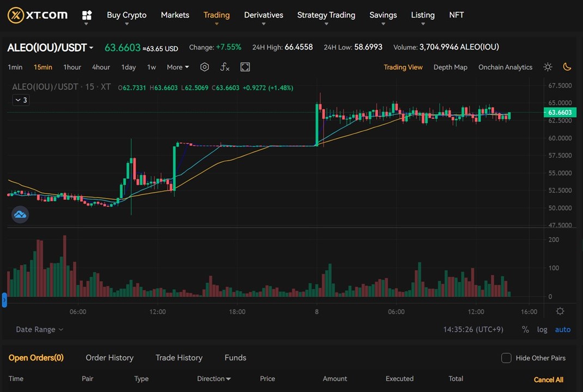583x392 pixels.
Task: Click the Total column header
Action: [x=456, y=378]
